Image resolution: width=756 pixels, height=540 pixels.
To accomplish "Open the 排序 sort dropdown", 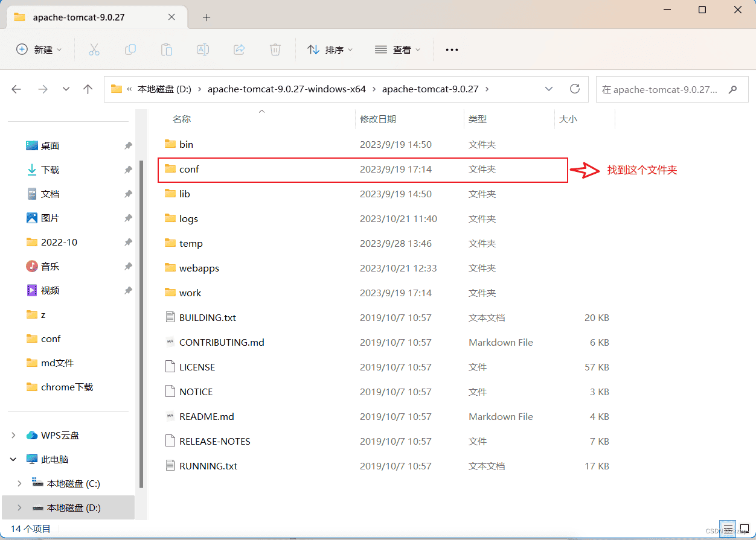I will coord(330,49).
